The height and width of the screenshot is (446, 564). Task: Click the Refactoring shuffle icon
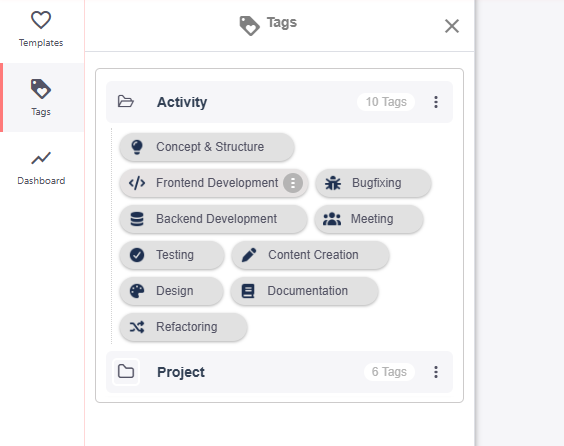pos(137,327)
